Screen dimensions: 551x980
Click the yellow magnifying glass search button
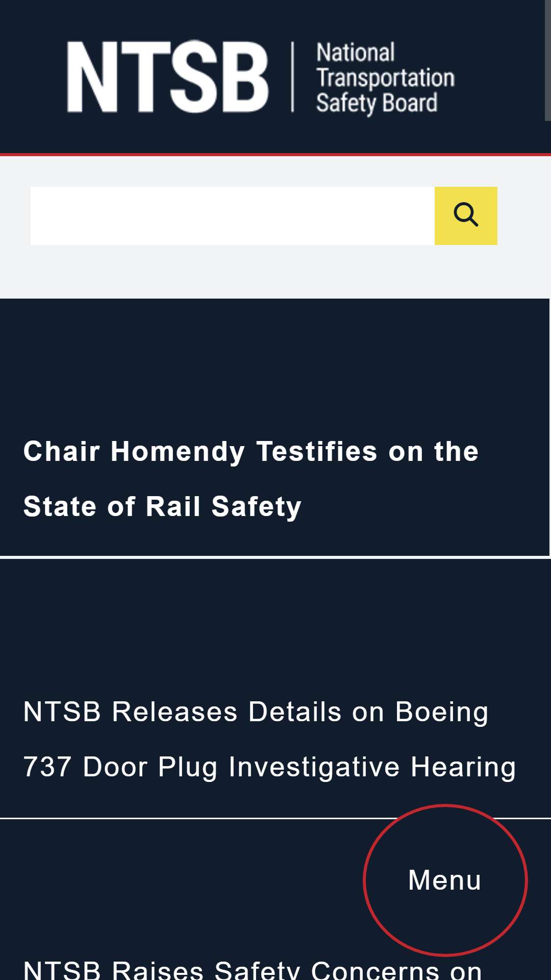pos(466,216)
